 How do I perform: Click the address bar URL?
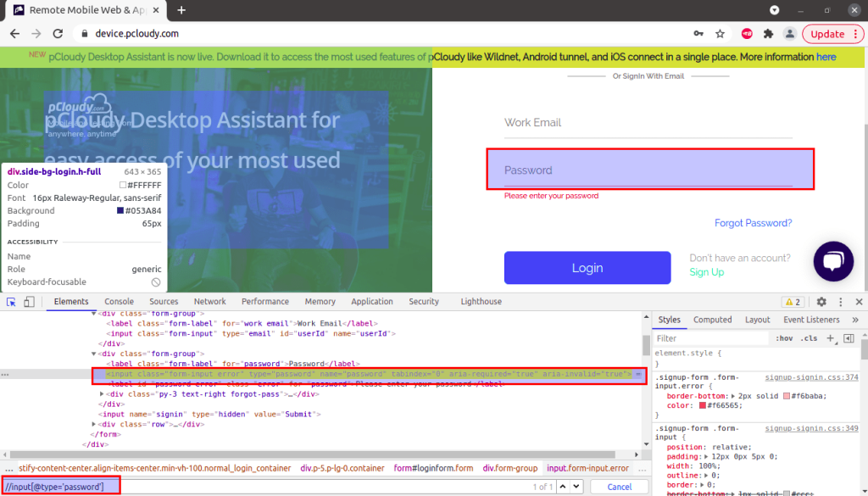[136, 34]
